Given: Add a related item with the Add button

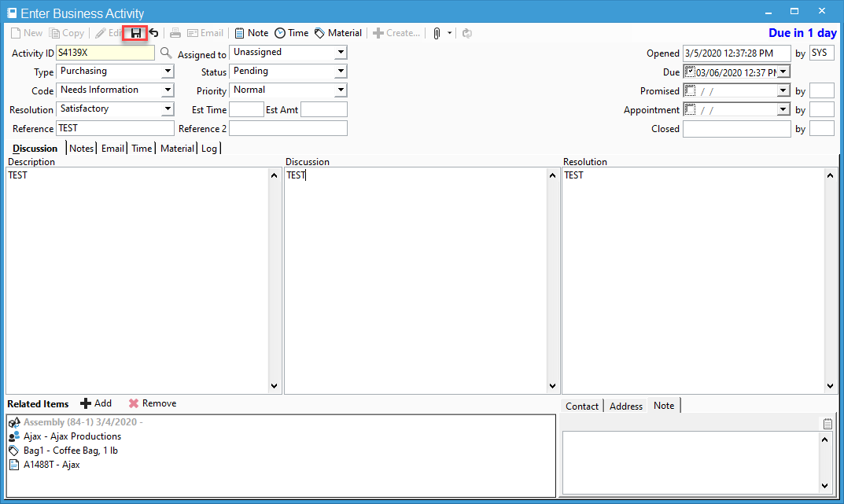Looking at the screenshot, I should [96, 403].
